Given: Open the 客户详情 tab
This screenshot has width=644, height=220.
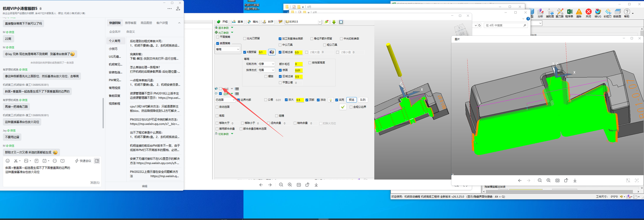Looking at the screenshot, I should click(162, 23).
